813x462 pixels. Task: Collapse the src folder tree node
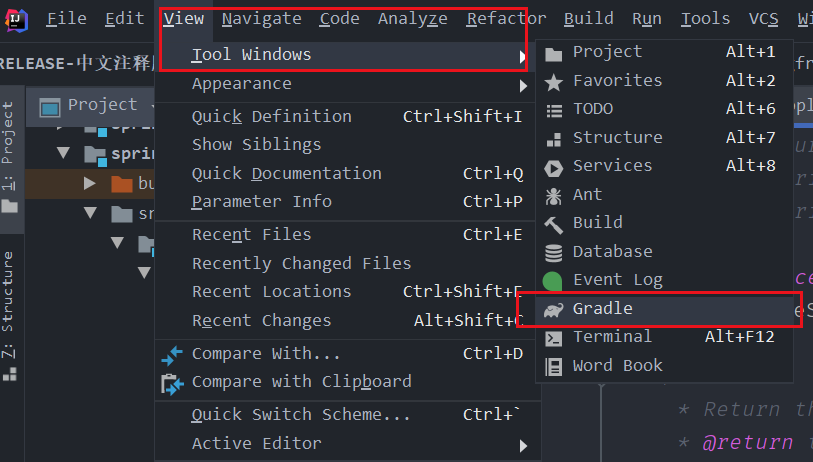click(x=91, y=213)
